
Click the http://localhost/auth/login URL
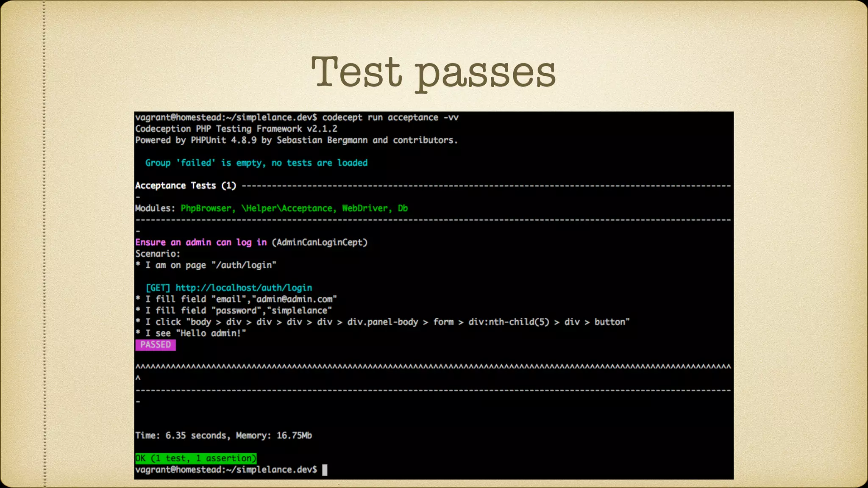coord(244,288)
